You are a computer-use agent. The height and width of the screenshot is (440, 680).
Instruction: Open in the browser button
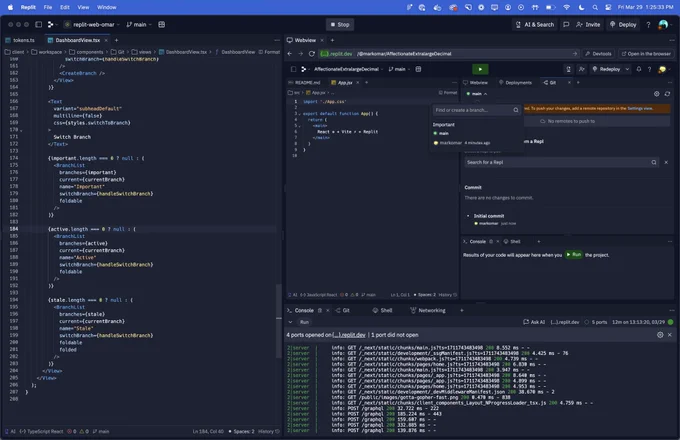coord(646,54)
